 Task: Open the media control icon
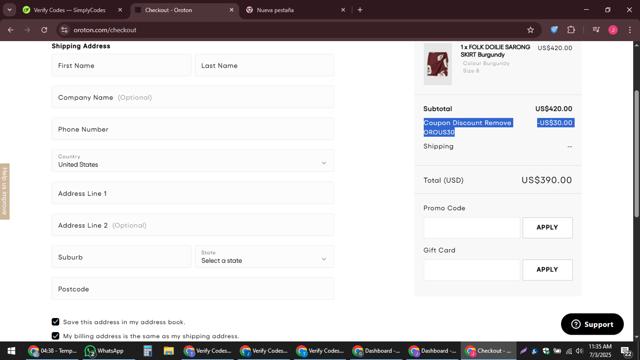point(596,30)
